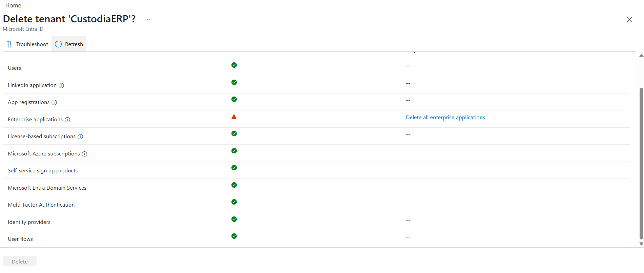Click green check for Identity providers
644x273 pixels.
click(234, 219)
